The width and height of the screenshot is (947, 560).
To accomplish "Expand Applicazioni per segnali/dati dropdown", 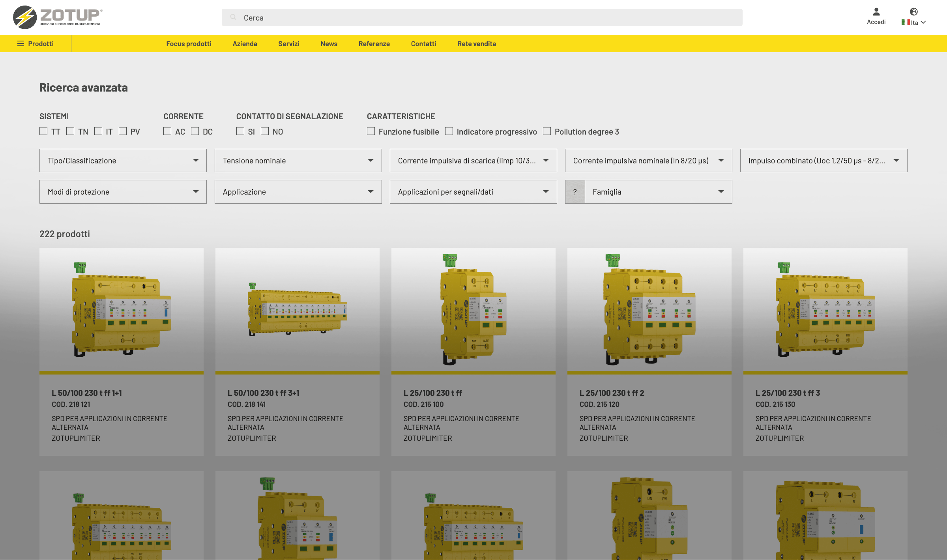I will pyautogui.click(x=473, y=192).
